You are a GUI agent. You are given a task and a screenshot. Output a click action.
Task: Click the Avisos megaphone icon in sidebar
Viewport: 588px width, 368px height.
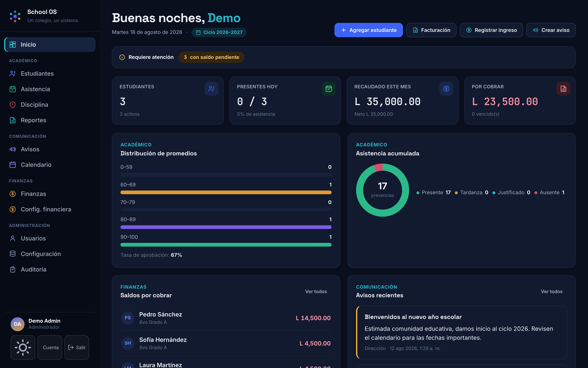coord(13,149)
